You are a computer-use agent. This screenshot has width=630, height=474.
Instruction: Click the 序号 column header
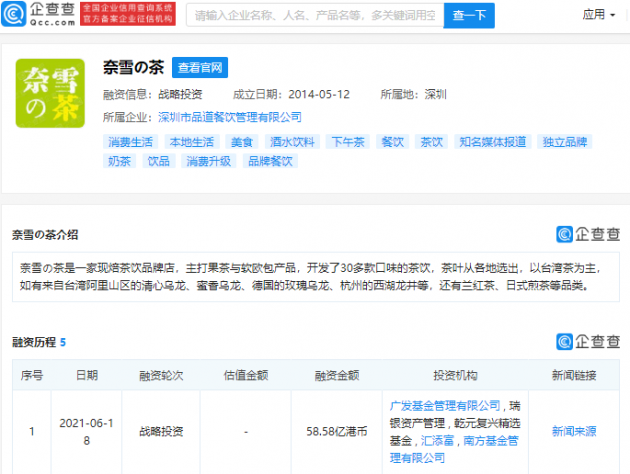(x=32, y=376)
